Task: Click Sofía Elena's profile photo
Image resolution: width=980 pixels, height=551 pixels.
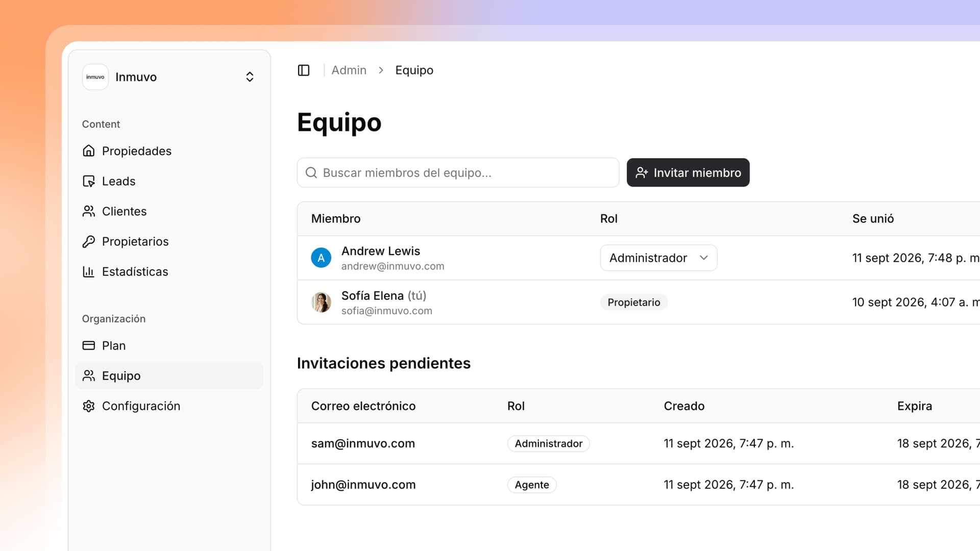Action: pyautogui.click(x=321, y=302)
